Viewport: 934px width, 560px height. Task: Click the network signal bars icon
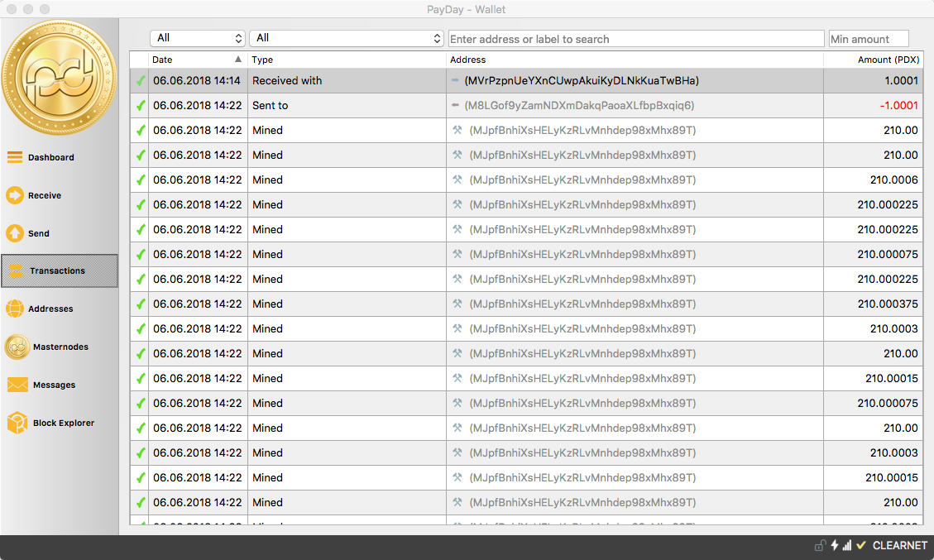click(x=846, y=545)
